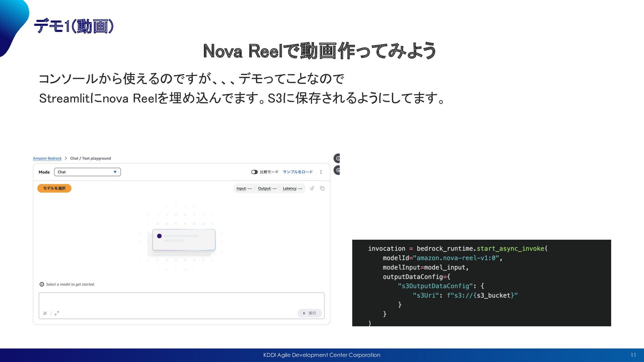Click the upper dark circular side-panel icon

click(337, 158)
